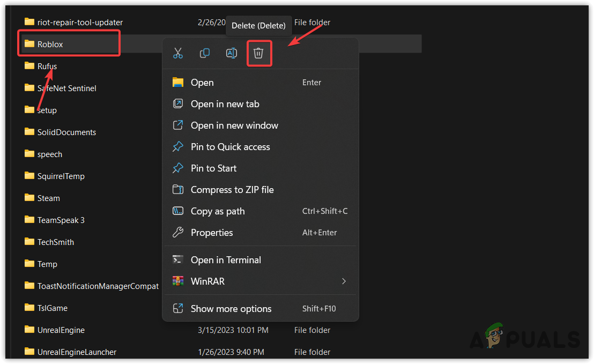Click the Cut scissors icon
The image size is (594, 364).
[x=178, y=53]
